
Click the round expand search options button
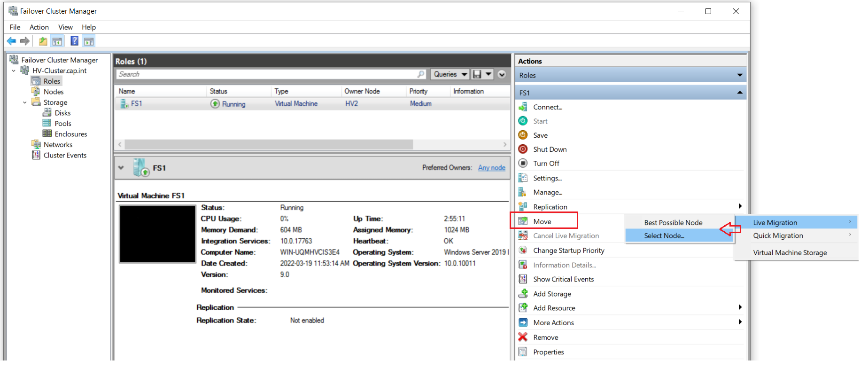[x=502, y=74]
